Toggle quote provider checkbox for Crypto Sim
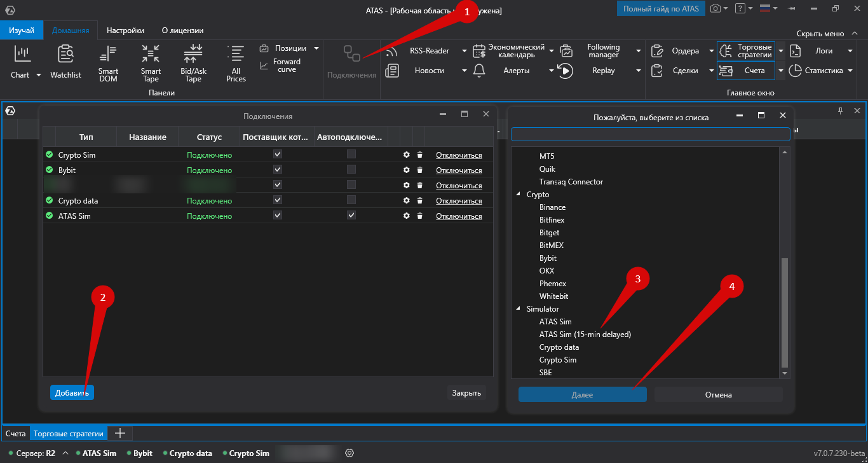The height and width of the screenshot is (463, 868). pyautogui.click(x=277, y=154)
